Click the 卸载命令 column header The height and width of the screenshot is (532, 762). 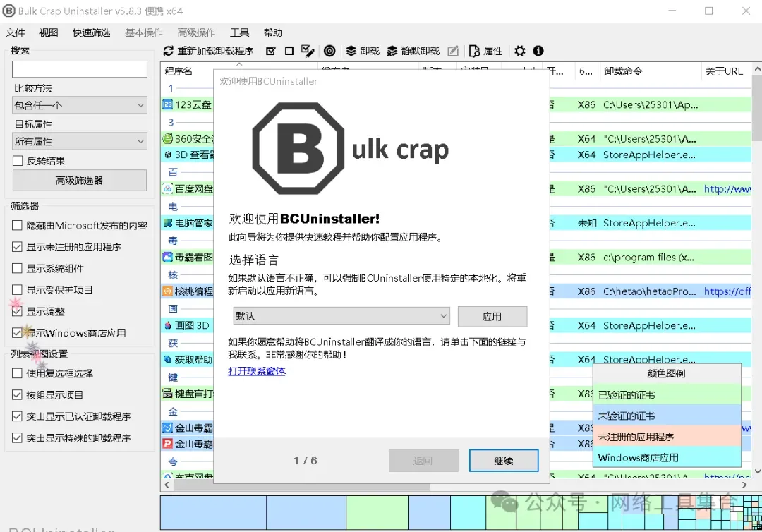(651, 71)
